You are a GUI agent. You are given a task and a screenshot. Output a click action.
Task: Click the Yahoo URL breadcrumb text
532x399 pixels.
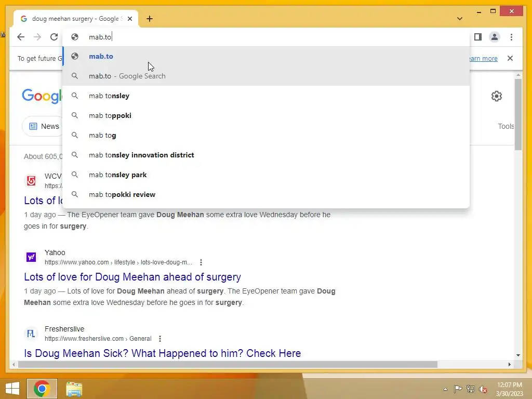coord(118,262)
